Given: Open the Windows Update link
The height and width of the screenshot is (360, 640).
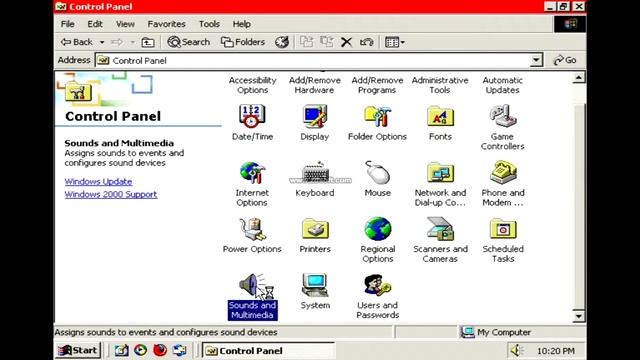Looking at the screenshot, I should [98, 182].
